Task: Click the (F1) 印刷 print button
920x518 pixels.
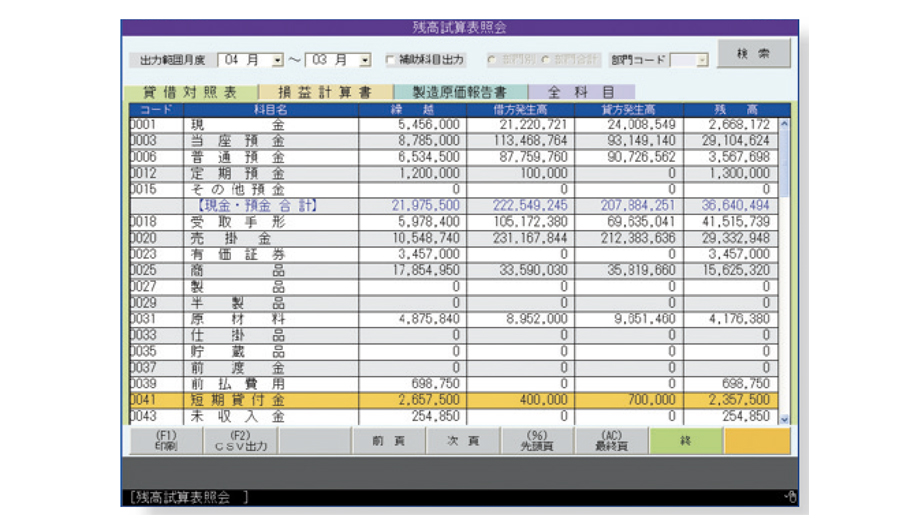Action: (166, 441)
